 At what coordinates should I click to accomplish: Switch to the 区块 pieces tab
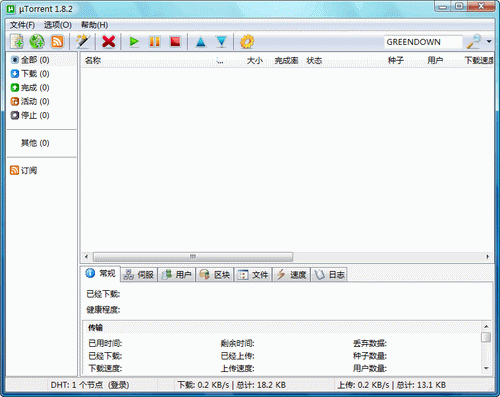click(x=215, y=275)
